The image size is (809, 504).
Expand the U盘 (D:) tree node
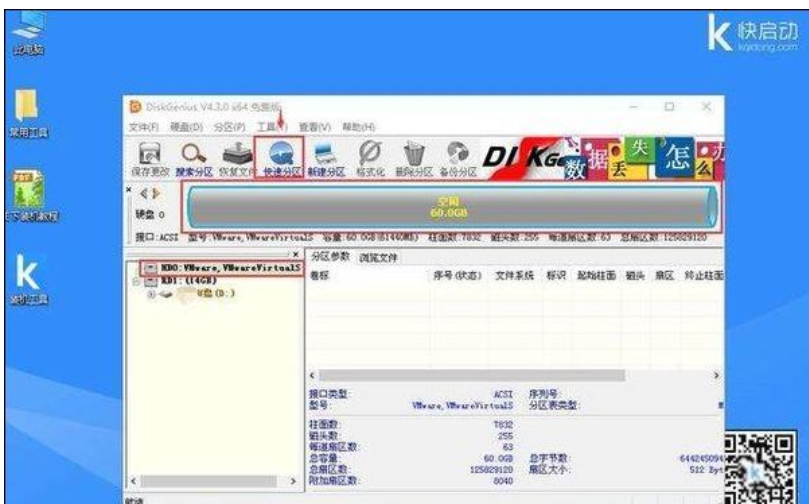(x=151, y=294)
